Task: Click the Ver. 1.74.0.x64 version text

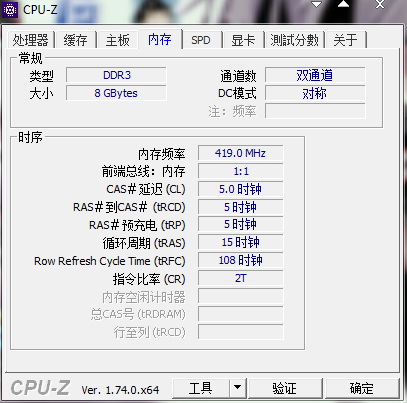Action: coord(120,390)
